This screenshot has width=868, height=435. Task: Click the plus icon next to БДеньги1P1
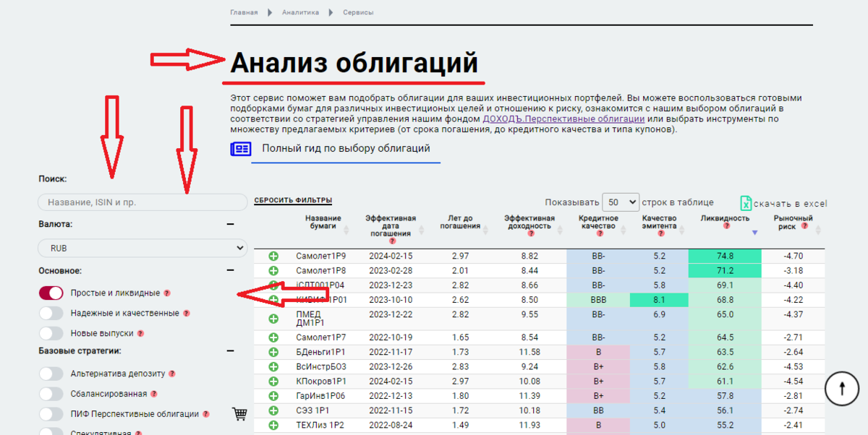click(x=273, y=352)
